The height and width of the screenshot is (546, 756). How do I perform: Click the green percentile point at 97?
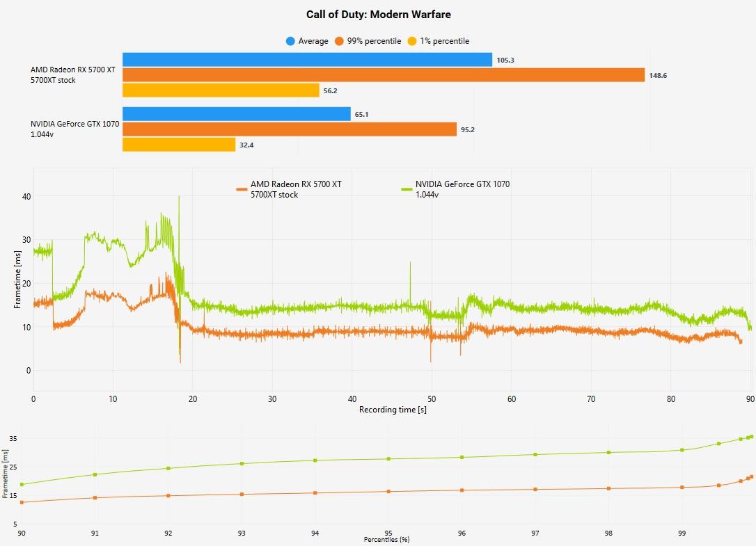(x=535, y=454)
